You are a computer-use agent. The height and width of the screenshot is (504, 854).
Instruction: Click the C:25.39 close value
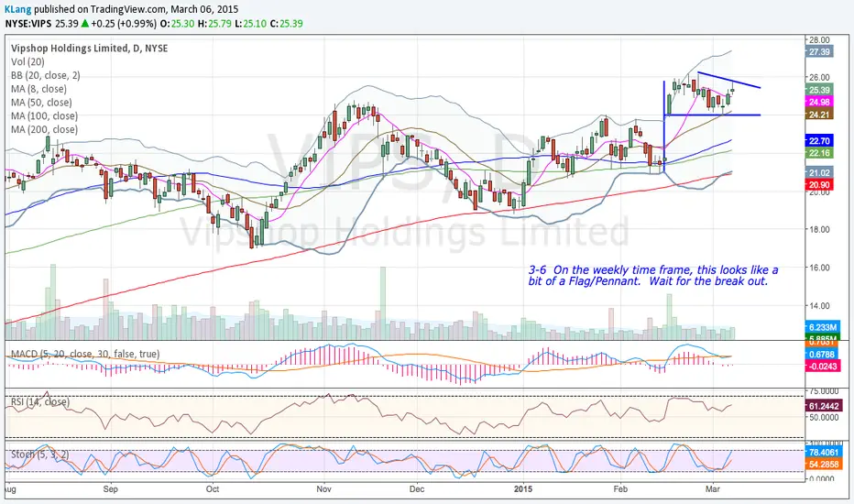point(287,24)
